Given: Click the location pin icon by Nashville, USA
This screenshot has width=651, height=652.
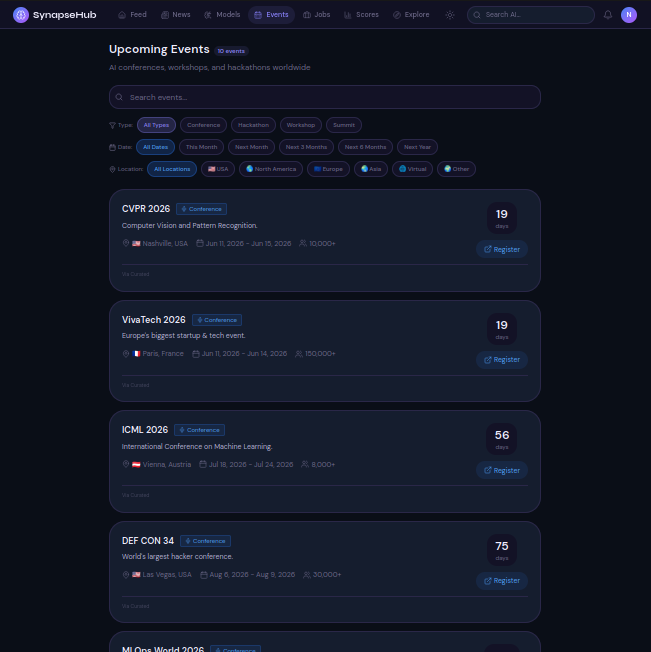Looking at the screenshot, I should pyautogui.click(x=126, y=243).
